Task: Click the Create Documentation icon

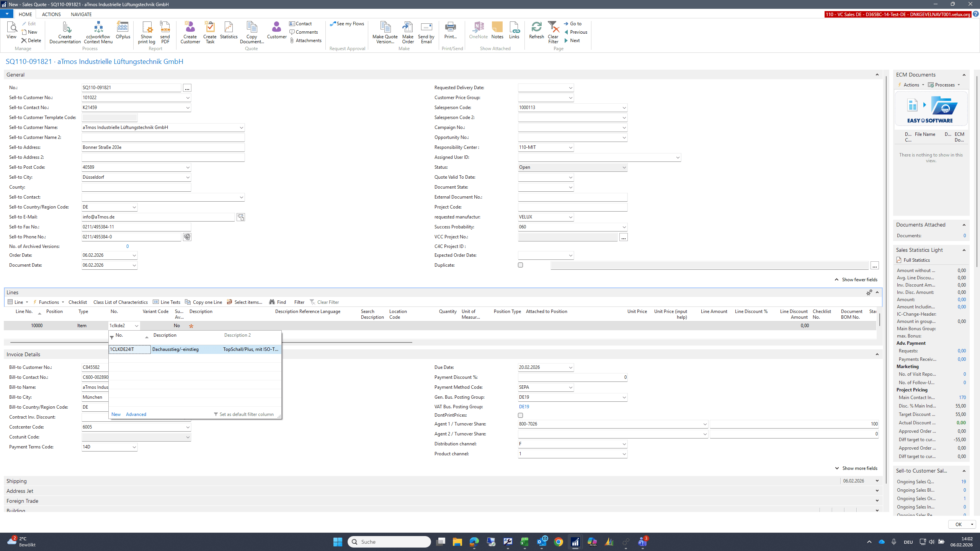Action: [65, 33]
